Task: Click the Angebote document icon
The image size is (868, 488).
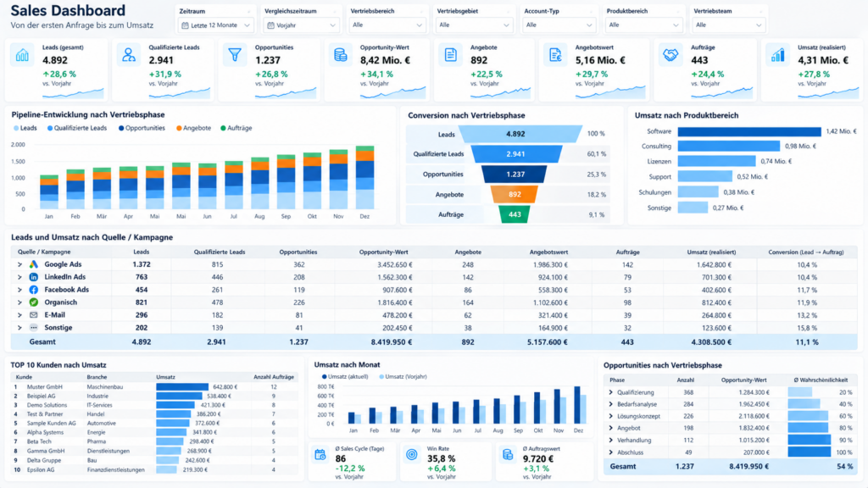Action: 451,55
